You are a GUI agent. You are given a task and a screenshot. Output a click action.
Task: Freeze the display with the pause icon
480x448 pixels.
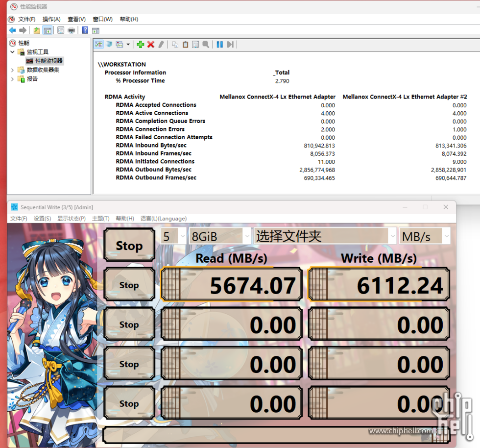[x=220, y=45]
